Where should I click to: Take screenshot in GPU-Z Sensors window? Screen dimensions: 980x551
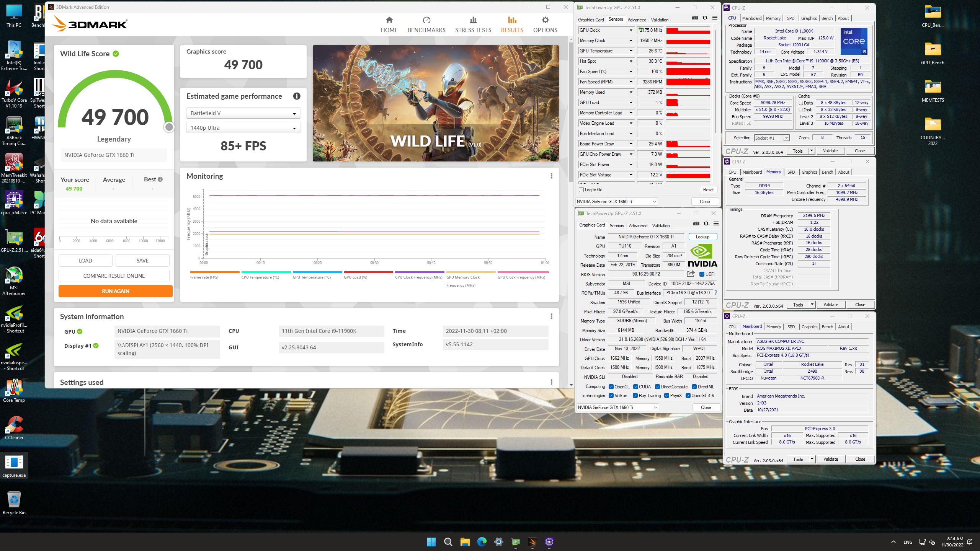(x=695, y=18)
